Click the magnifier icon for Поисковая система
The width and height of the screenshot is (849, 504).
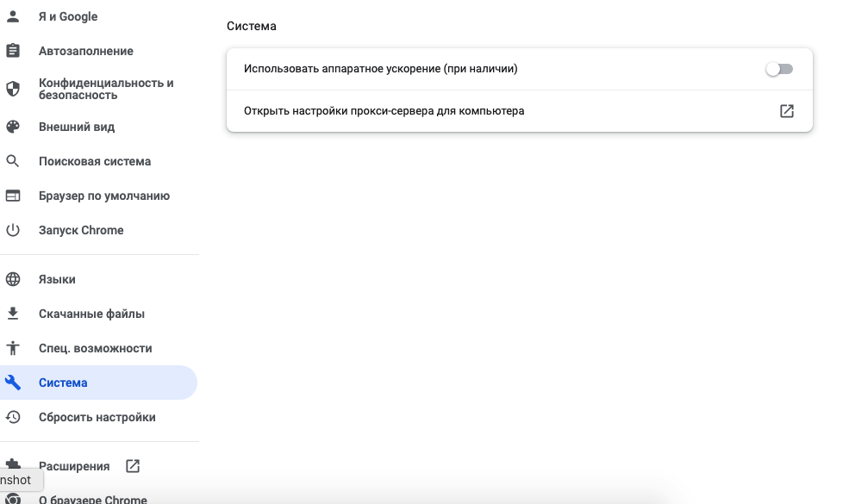click(13, 161)
